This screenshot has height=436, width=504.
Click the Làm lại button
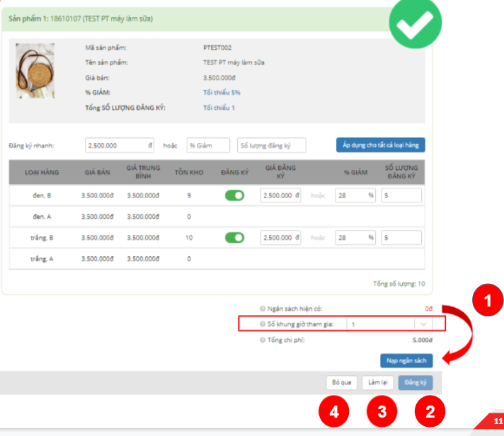click(377, 383)
